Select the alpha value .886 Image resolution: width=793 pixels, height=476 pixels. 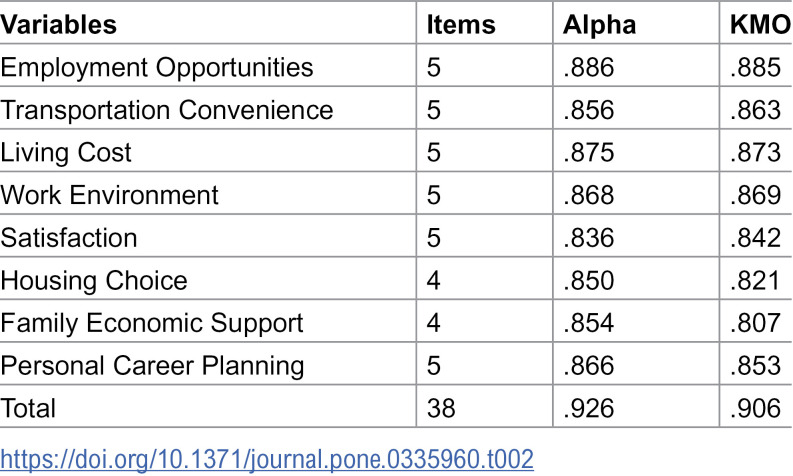(589, 67)
